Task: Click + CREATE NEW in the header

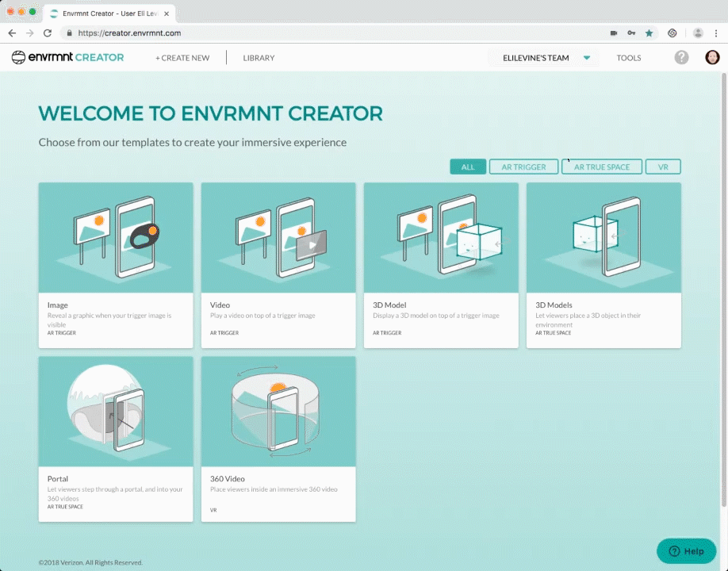Action: (x=182, y=58)
